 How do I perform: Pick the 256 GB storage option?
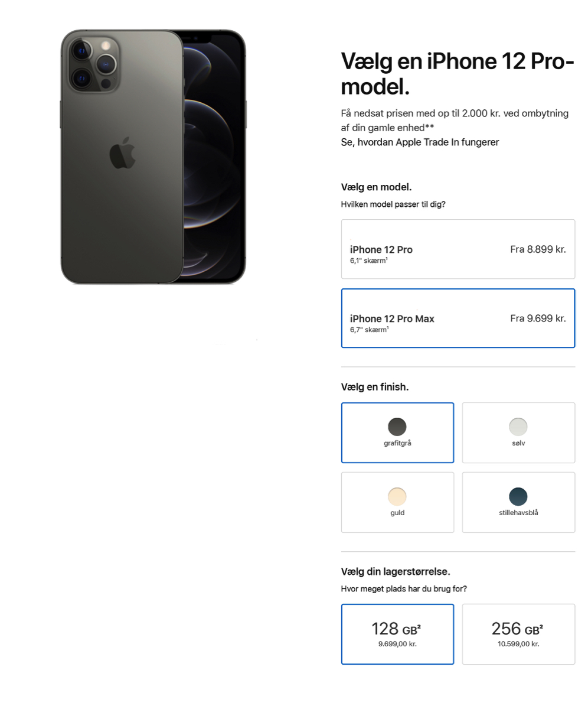point(518,634)
